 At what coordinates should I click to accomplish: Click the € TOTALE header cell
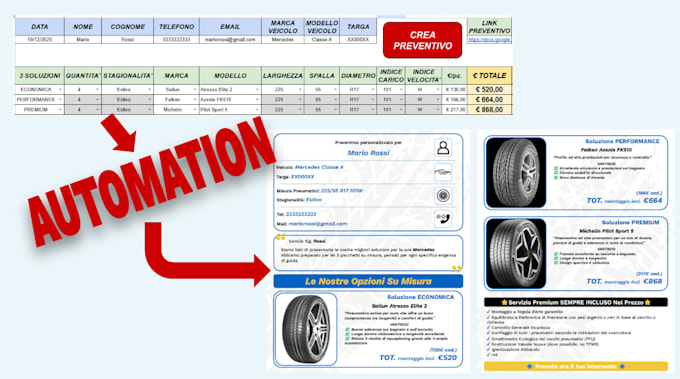pos(490,75)
